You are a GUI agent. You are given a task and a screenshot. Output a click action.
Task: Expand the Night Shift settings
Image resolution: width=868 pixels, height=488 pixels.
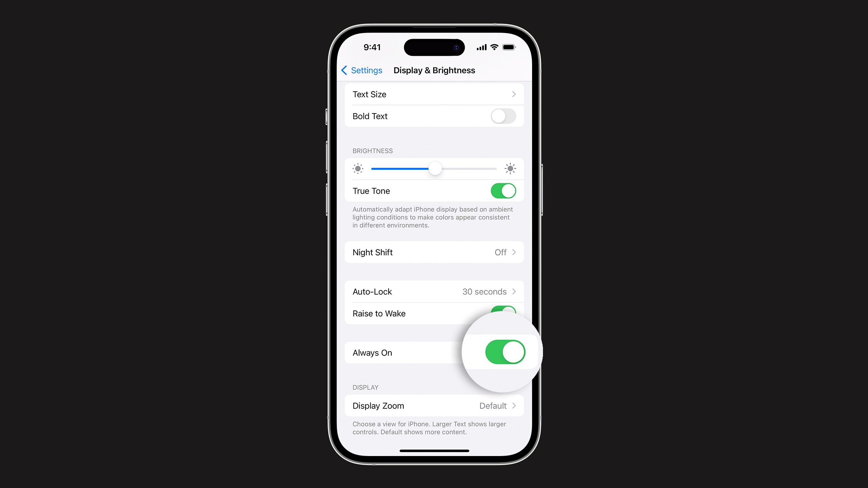pos(434,252)
